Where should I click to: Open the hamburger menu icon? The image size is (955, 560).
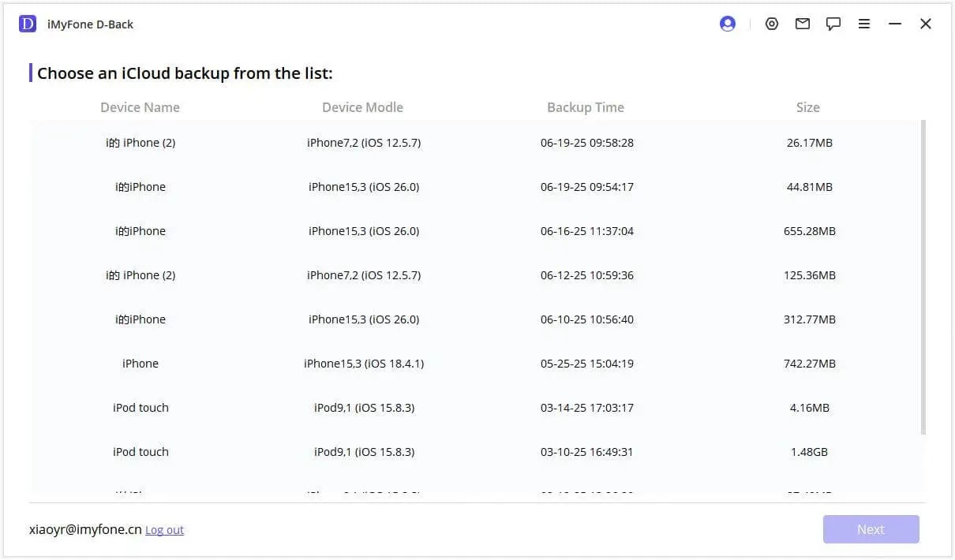(x=864, y=24)
